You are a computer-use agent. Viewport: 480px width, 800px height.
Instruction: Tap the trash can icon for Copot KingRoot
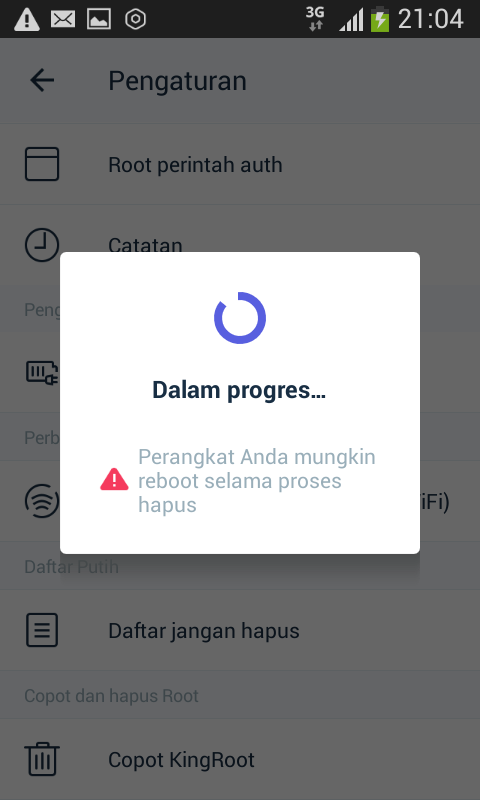(42, 759)
